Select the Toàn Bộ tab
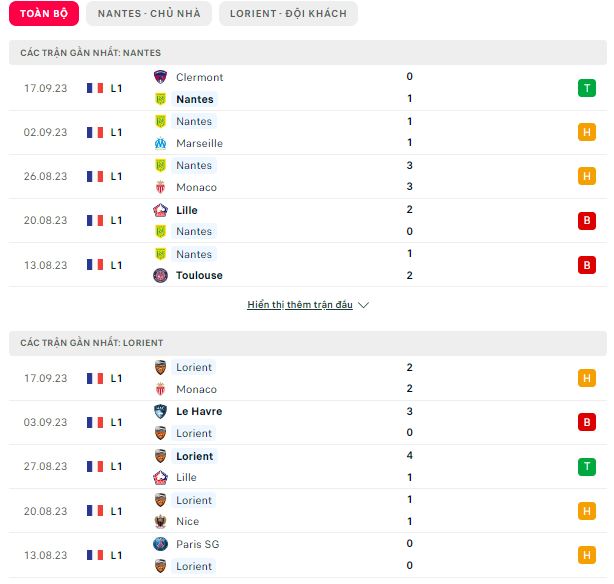The image size is (614, 584). coord(44,14)
